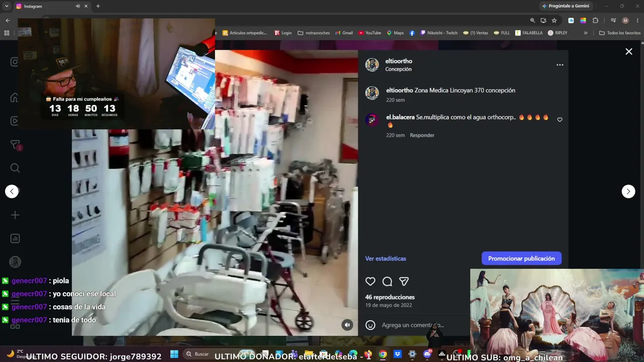Image resolution: width=644 pixels, height=362 pixels.
Task: Open the media controls icon
Action: pos(613,21)
